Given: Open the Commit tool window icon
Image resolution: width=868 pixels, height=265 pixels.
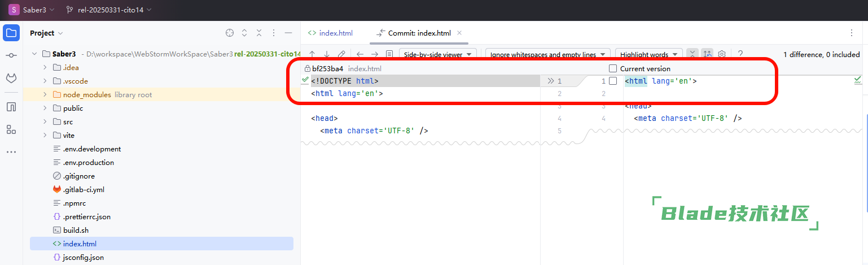Looking at the screenshot, I should pos(11,55).
